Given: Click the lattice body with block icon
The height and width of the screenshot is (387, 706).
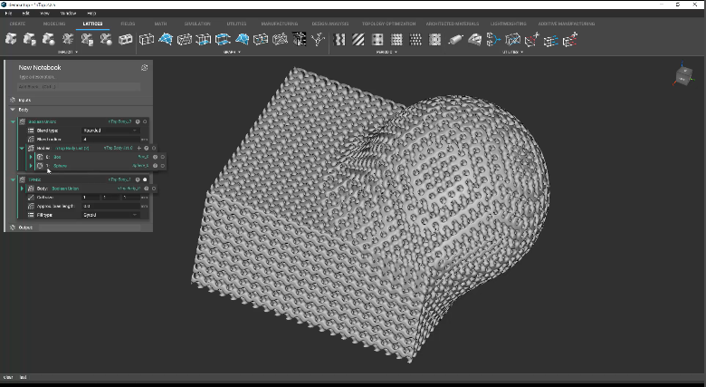Looking at the screenshot, I should coord(30,39).
